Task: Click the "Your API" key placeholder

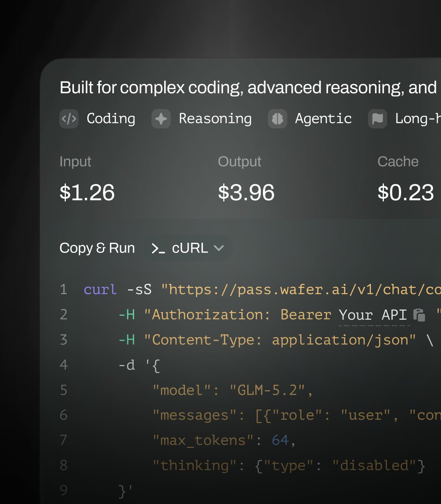Action: point(373,315)
